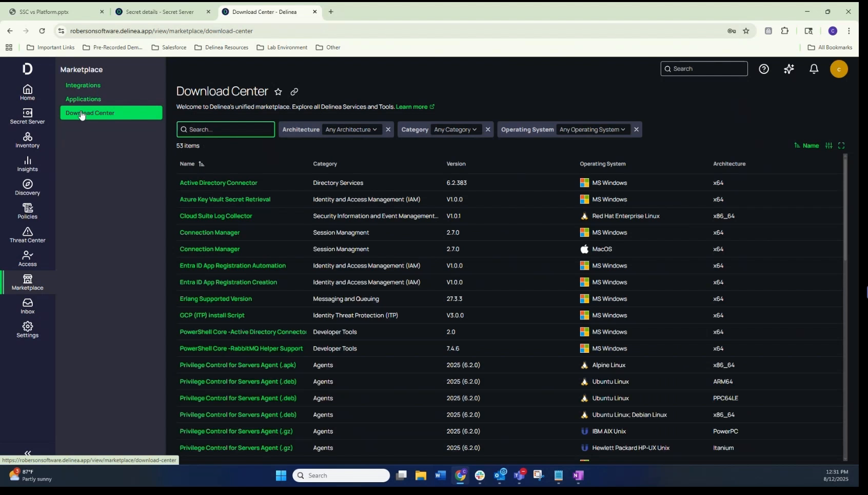Screen dimensions: 868x495
Task: Click inside the marketplace search box
Action: (x=226, y=129)
